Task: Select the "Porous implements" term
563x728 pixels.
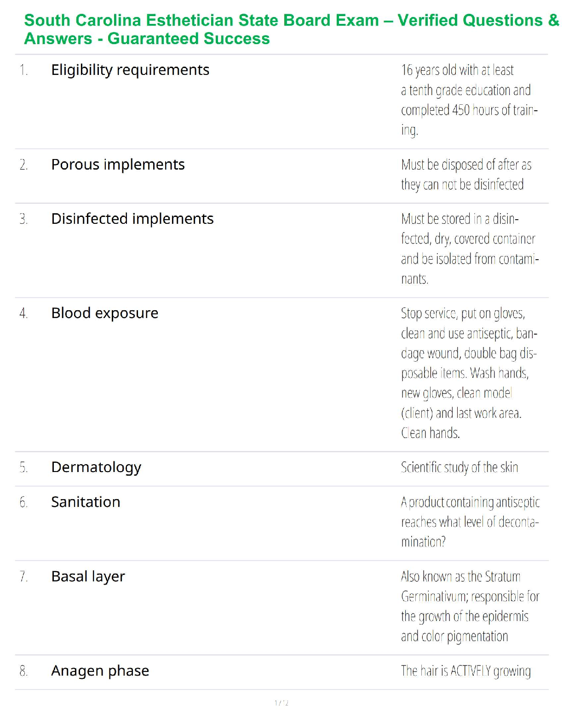Action: click(118, 165)
